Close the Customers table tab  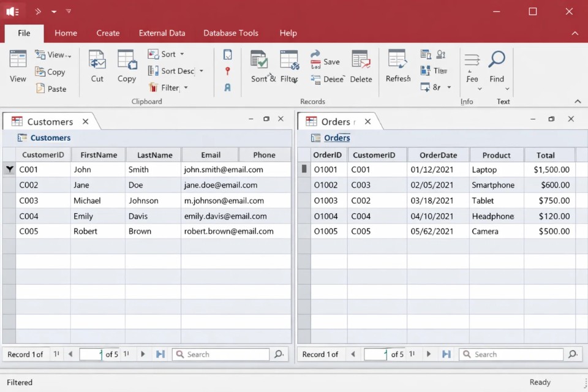tap(85, 121)
